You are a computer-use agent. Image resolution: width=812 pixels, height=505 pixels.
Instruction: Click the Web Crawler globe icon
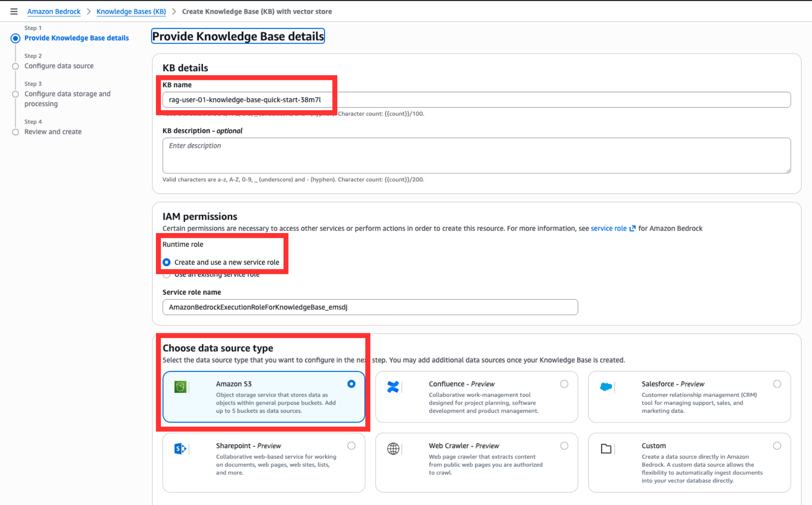pyautogui.click(x=393, y=449)
